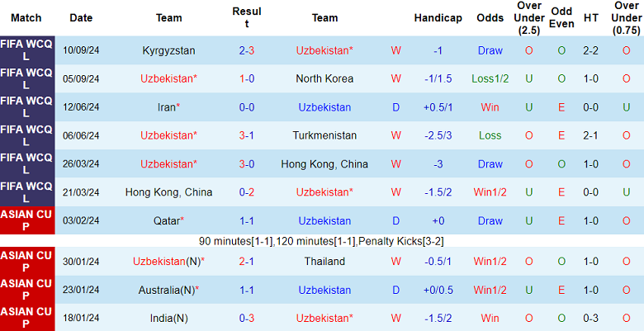Open the 0-3 result against India
This screenshot has width=644, height=331.
point(247,318)
